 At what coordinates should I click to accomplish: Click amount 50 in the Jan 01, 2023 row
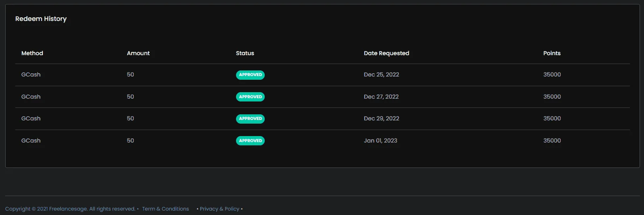pyautogui.click(x=130, y=141)
